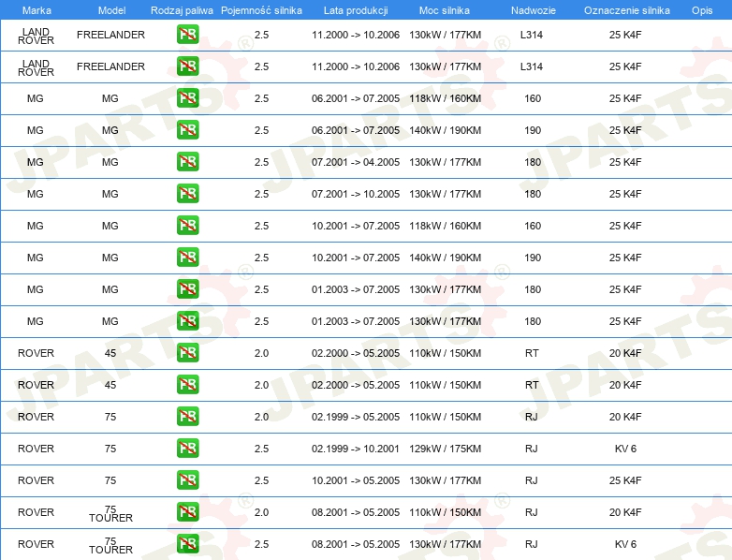Viewport: 732px width, 560px height.
Task: Click '08.2001 -> 05.2005' in the 110kW row
Action: pyautogui.click(x=356, y=512)
